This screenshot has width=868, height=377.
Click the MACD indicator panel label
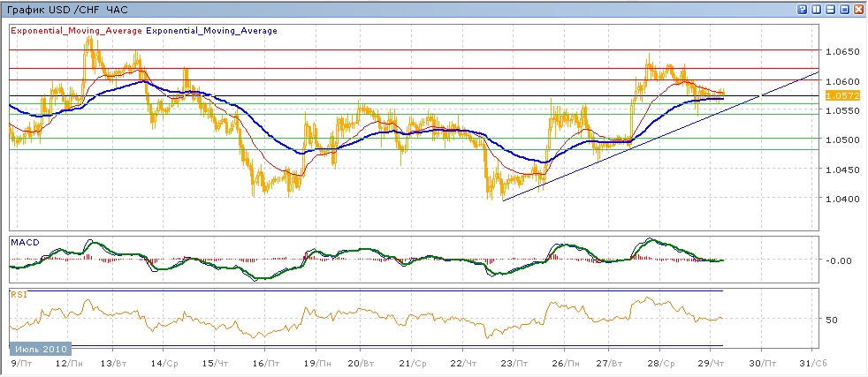click(x=23, y=241)
